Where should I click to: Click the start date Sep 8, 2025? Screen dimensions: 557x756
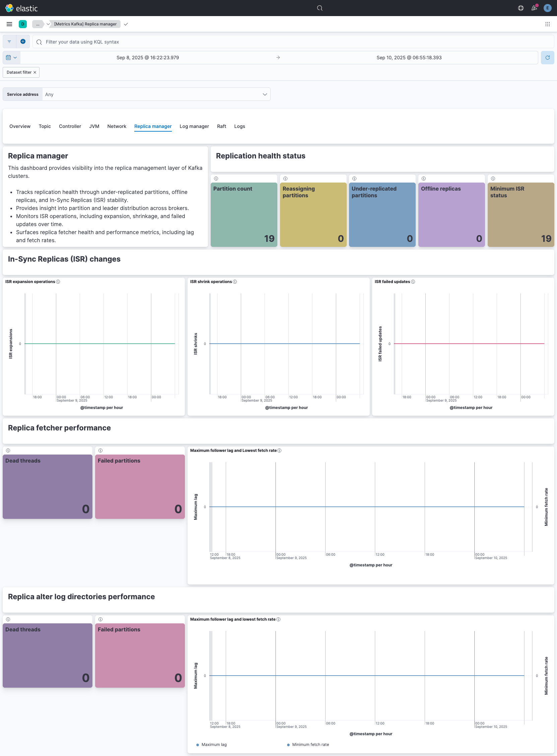pyautogui.click(x=148, y=58)
